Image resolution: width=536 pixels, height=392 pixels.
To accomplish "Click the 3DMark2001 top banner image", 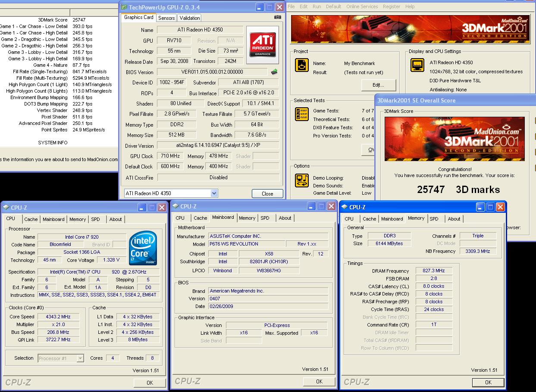I will (x=410, y=29).
